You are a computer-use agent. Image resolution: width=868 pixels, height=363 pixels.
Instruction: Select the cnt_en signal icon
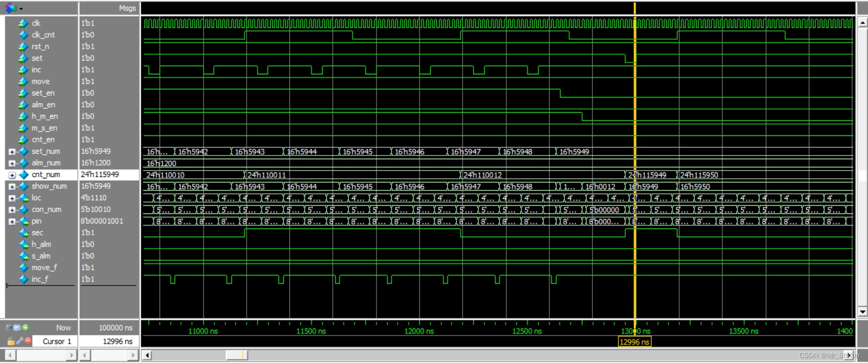[x=23, y=140]
